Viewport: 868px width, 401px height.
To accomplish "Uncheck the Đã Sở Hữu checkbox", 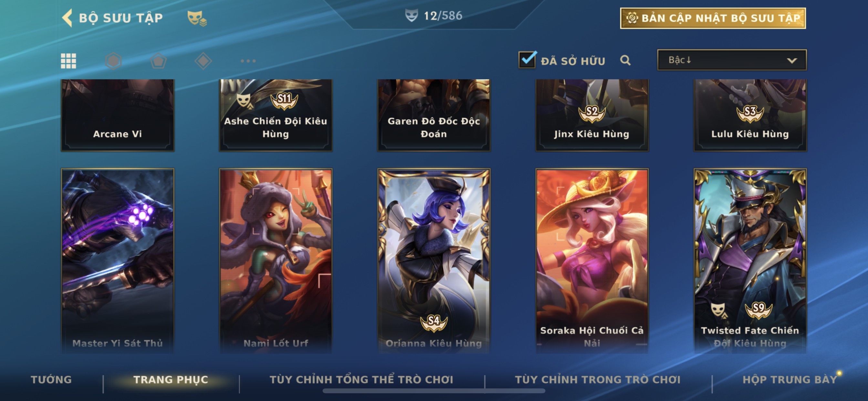I will (x=527, y=60).
